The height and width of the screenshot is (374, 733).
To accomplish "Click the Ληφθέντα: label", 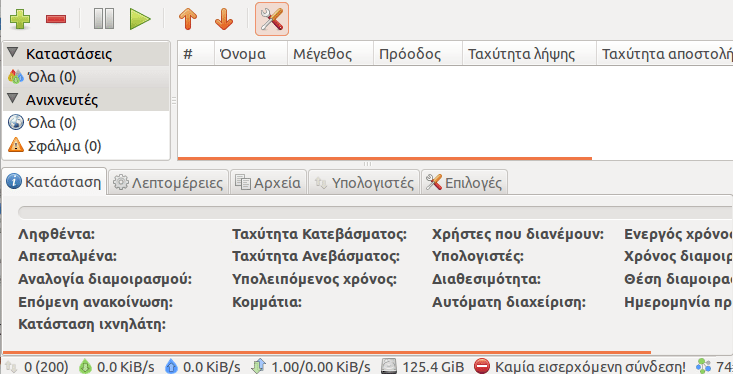I will coord(57,234).
